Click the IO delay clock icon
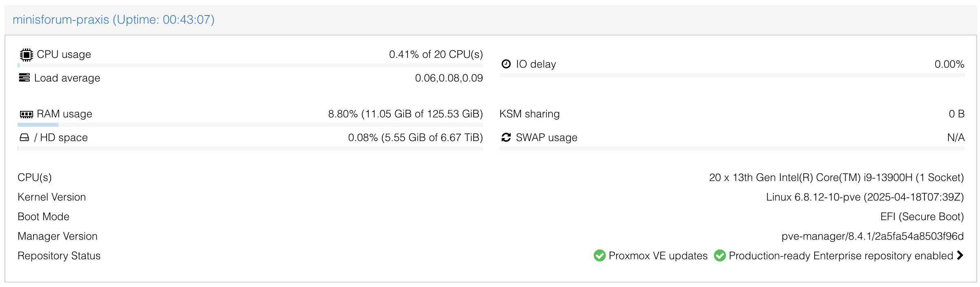This screenshot has width=980, height=287. (x=506, y=64)
